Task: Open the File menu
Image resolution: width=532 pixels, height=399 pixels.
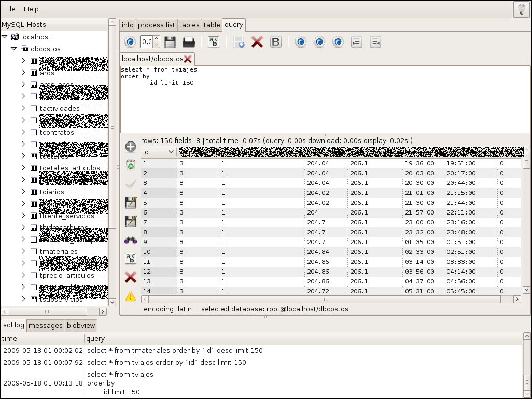Action: (10, 9)
